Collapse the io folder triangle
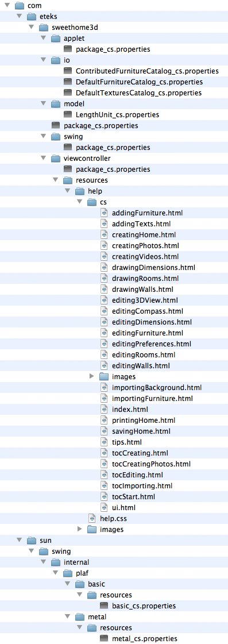228x644 pixels. 44,60
